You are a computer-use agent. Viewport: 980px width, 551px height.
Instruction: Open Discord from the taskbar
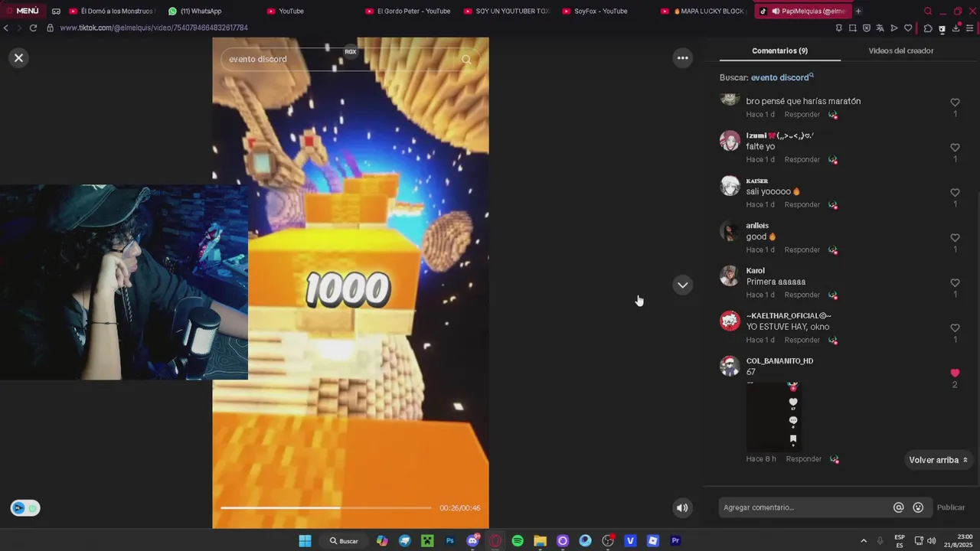tap(472, 540)
